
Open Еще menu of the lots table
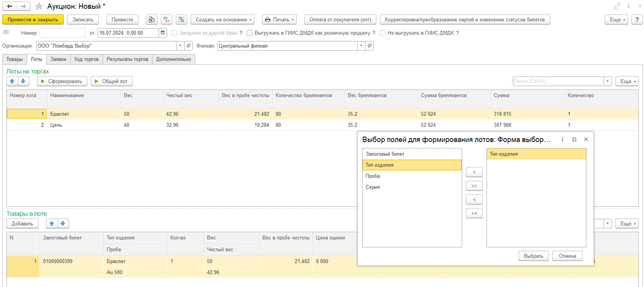tap(627, 81)
